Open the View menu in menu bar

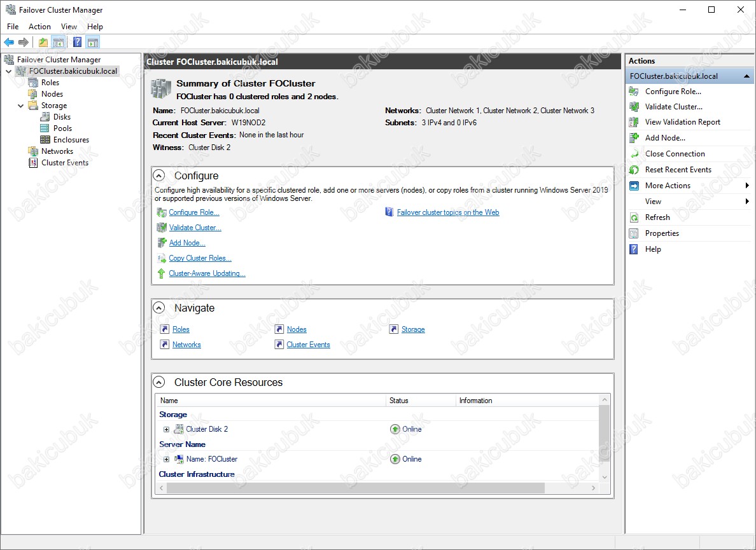pyautogui.click(x=69, y=27)
